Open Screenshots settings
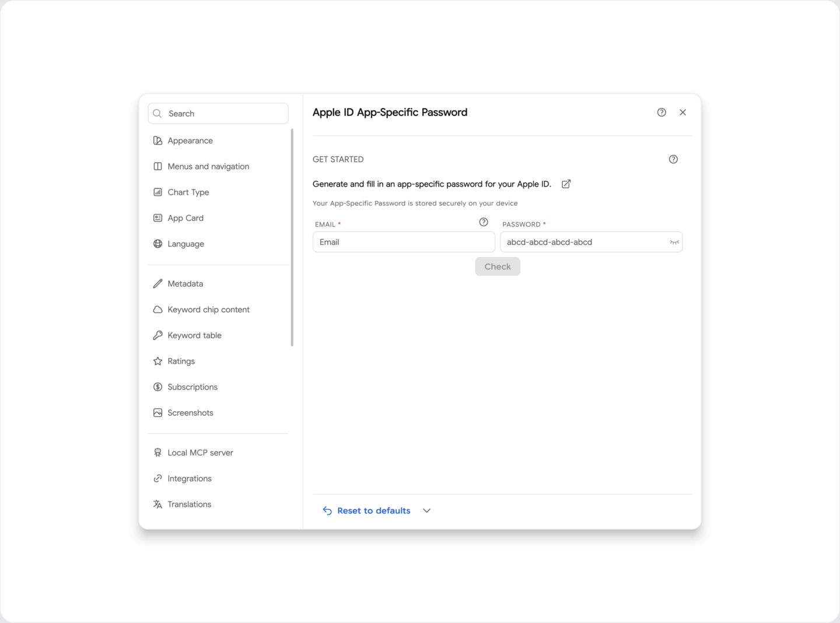Screen dimensions: 840x623 tap(218, 412)
